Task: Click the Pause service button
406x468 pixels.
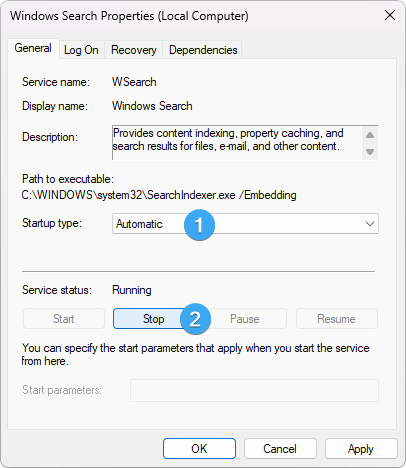Action: [245, 319]
